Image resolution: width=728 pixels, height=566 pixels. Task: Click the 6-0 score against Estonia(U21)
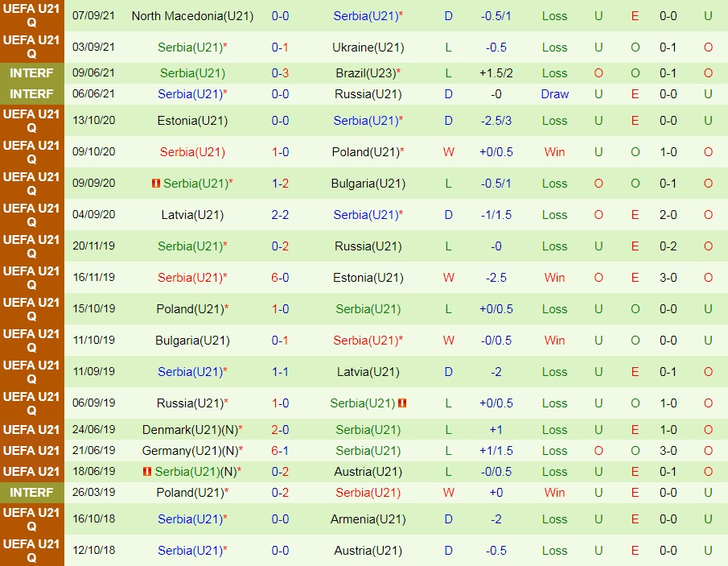[x=280, y=278]
